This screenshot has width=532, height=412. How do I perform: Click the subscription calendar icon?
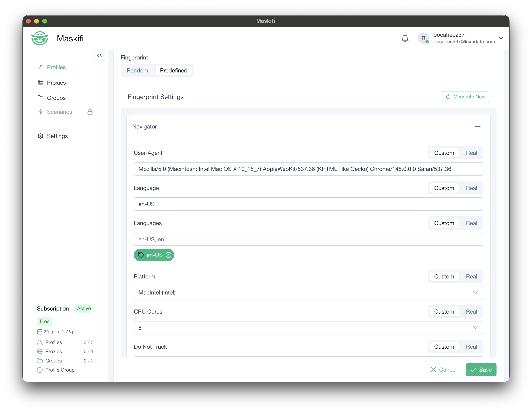pos(40,332)
